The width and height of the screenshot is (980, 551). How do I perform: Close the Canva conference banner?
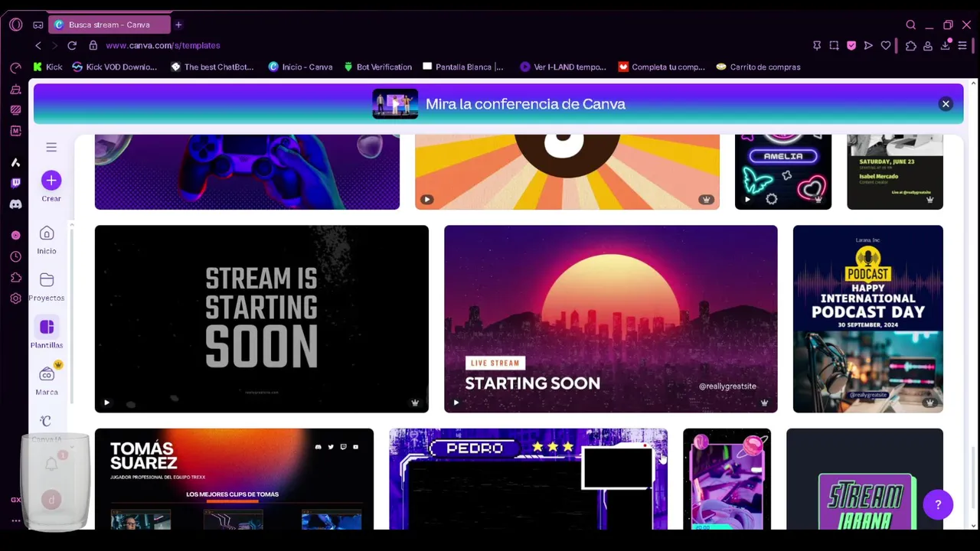(x=946, y=104)
